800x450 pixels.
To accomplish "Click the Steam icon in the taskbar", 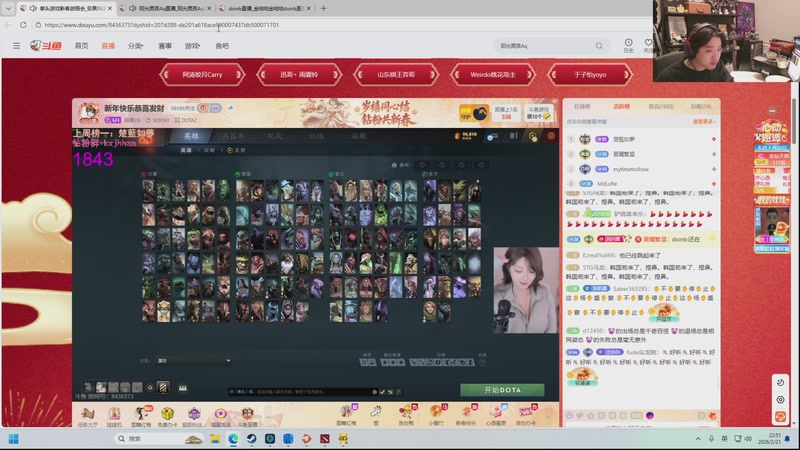I will pos(252,439).
